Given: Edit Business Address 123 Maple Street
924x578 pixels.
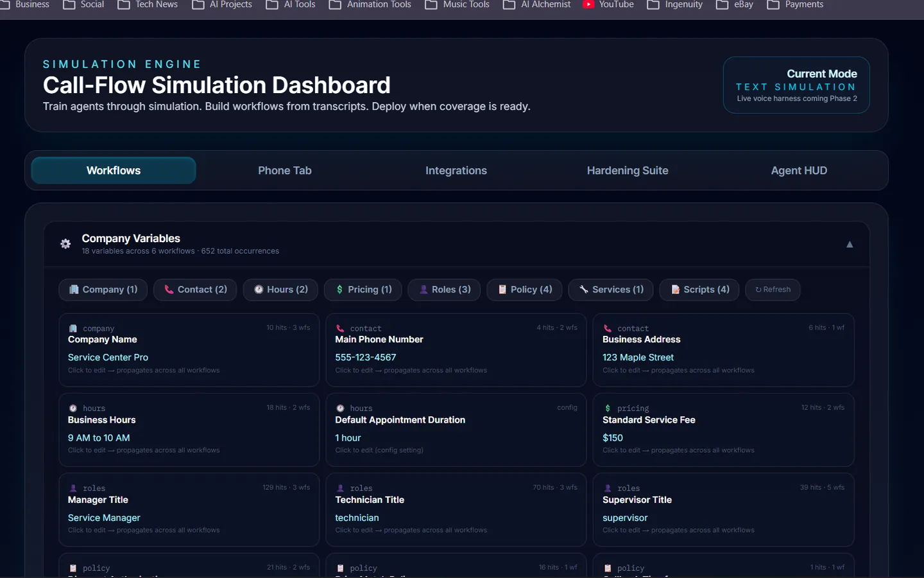Looking at the screenshot, I should click(x=638, y=357).
